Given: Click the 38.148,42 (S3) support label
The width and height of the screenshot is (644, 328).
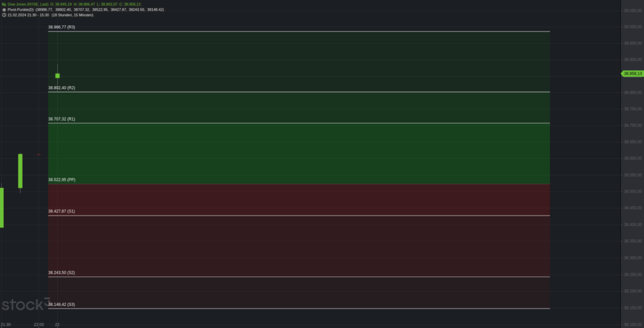Looking at the screenshot, I should pyautogui.click(x=62, y=304).
